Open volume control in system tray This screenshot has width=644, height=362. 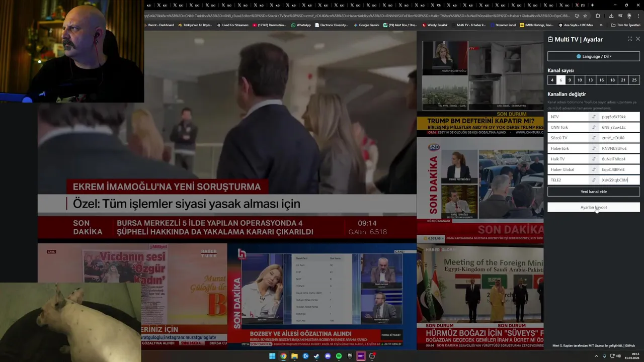coord(618,356)
